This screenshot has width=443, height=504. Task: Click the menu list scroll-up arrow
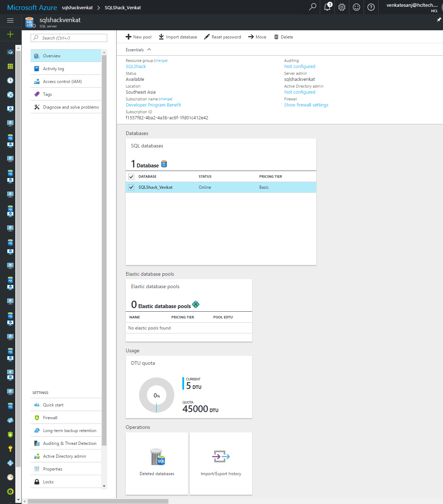click(x=104, y=52)
